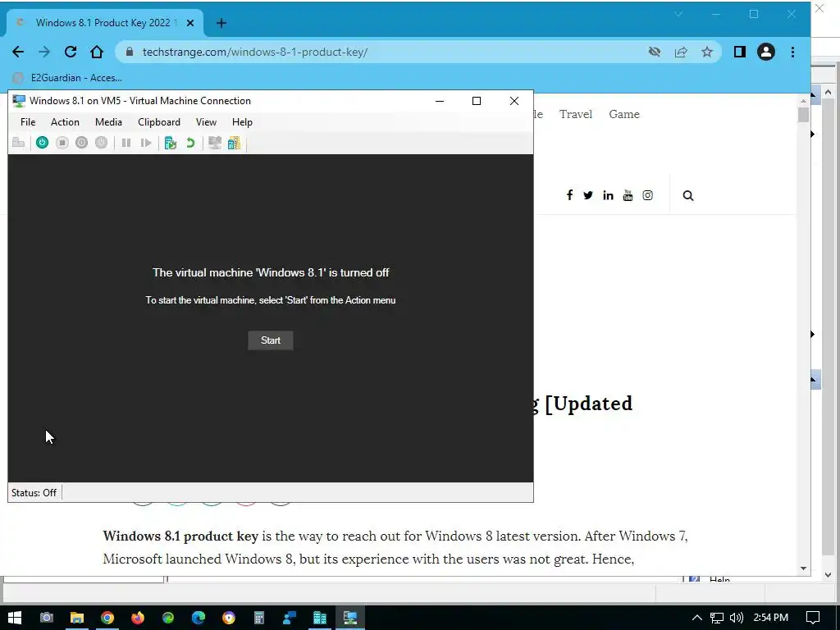The image size is (840, 630).
Task: Open the Action menu
Action: click(65, 122)
